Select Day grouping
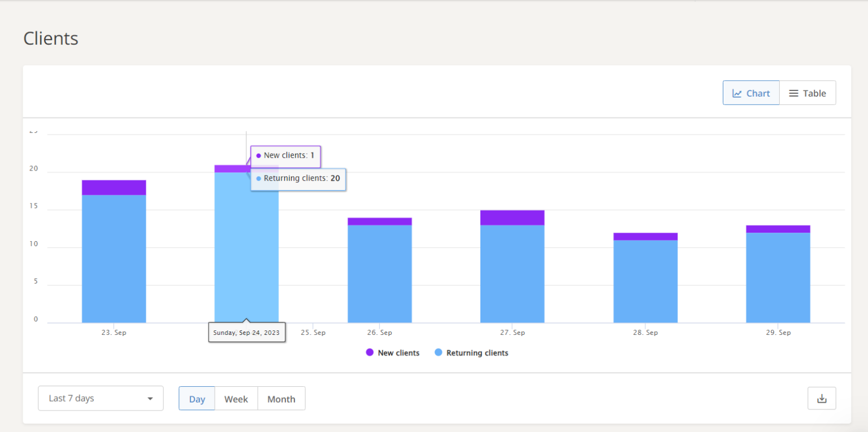Image resolution: width=868 pixels, height=432 pixels. [x=197, y=399]
